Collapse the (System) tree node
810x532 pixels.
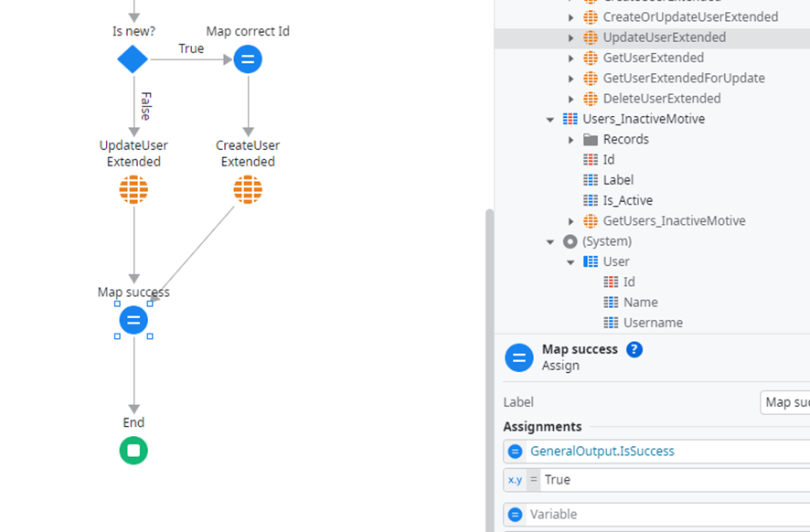550,240
